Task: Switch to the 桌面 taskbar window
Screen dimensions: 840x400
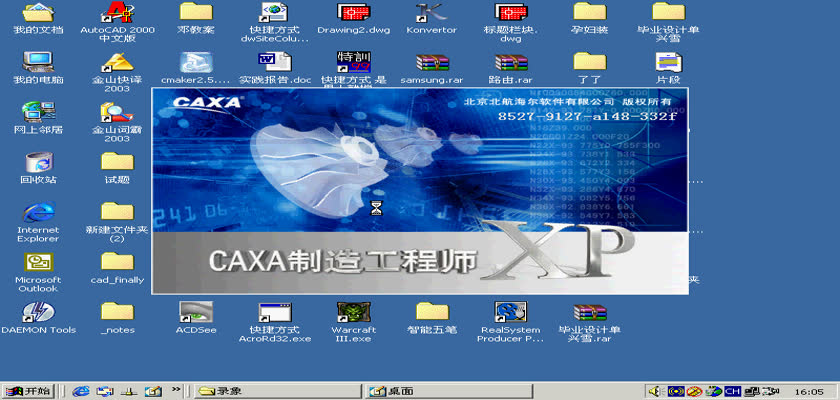Action: [449, 391]
